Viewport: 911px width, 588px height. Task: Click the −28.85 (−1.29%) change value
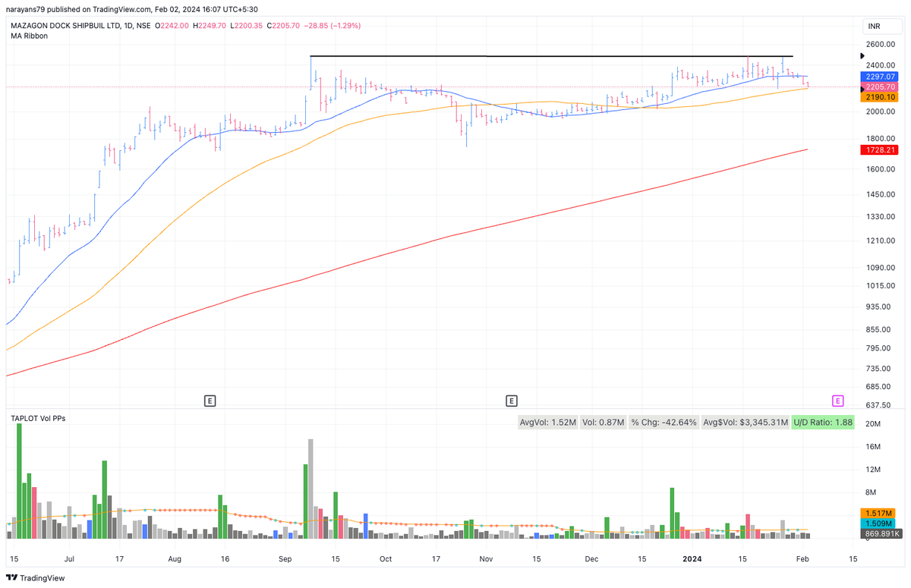click(x=332, y=25)
